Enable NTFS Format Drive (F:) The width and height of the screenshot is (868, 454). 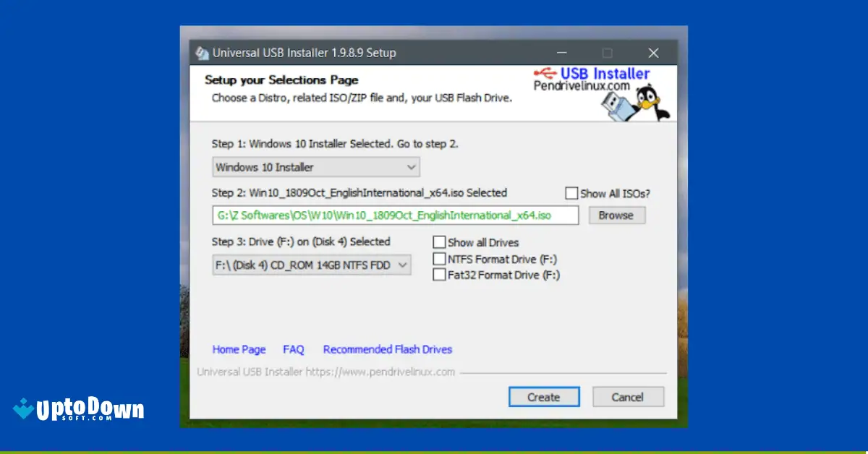coord(439,258)
